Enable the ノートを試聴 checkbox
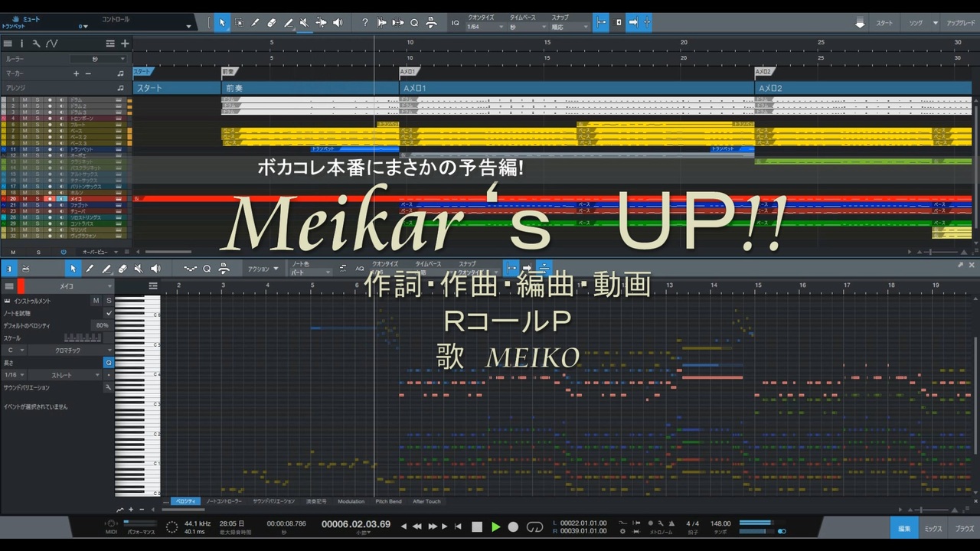Viewport: 980px width, 551px height. point(109,313)
